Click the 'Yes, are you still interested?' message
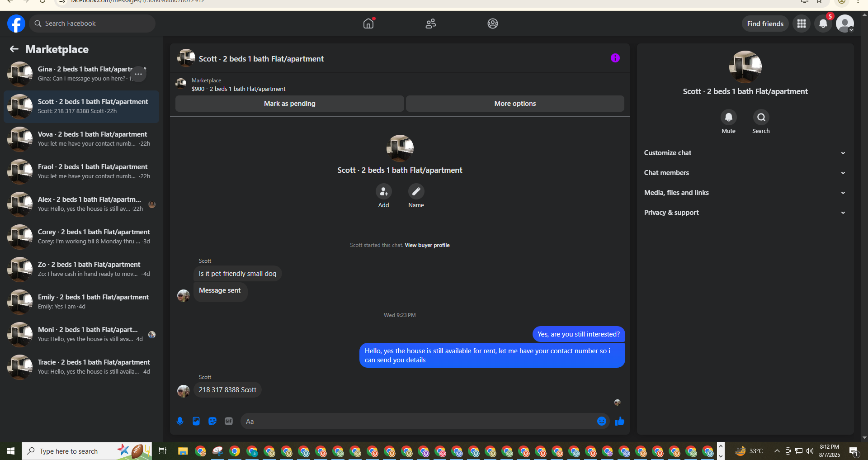 (x=579, y=334)
